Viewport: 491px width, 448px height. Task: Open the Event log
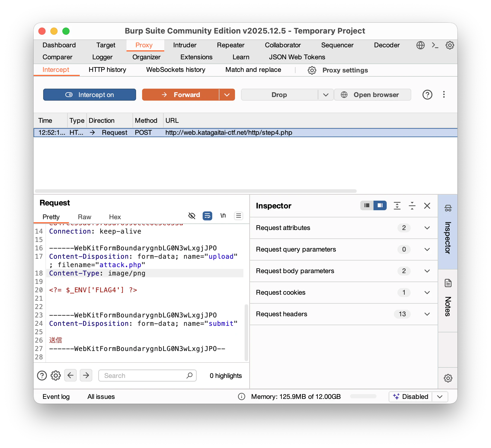56,396
